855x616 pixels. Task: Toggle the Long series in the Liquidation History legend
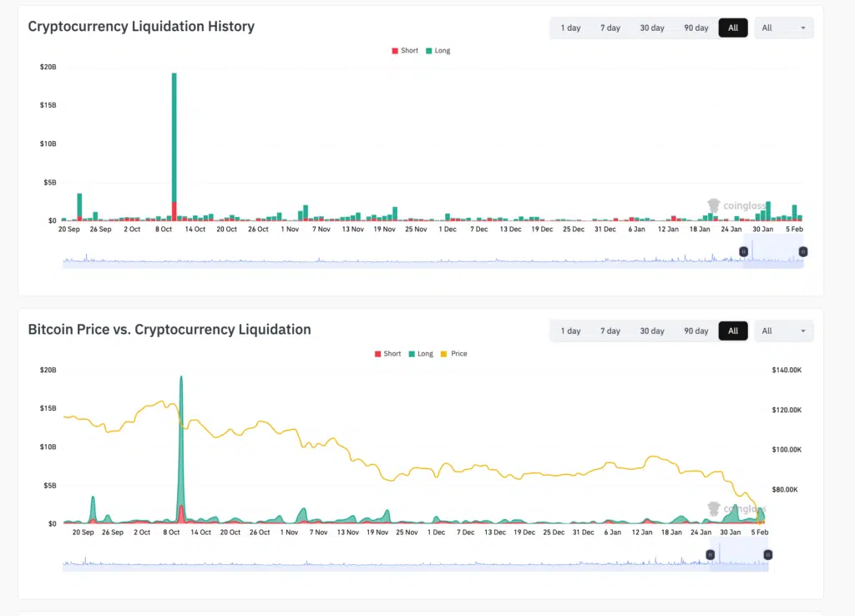(x=438, y=51)
